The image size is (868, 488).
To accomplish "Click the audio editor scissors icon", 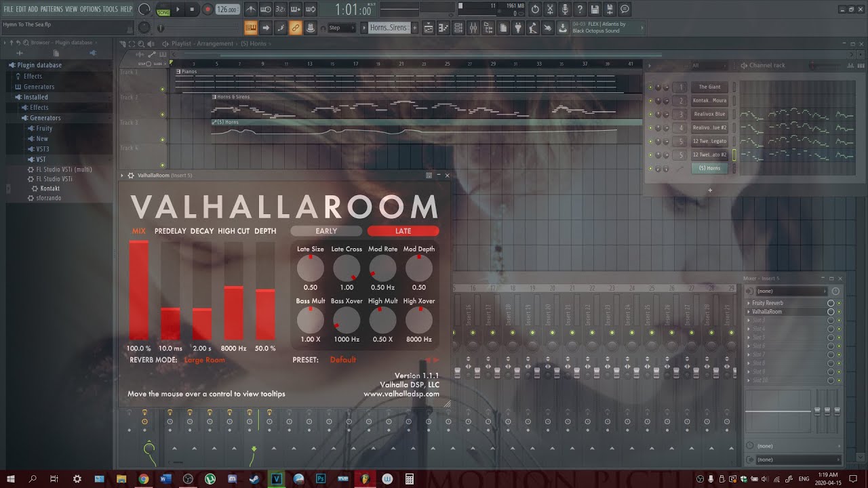I will point(550,9).
